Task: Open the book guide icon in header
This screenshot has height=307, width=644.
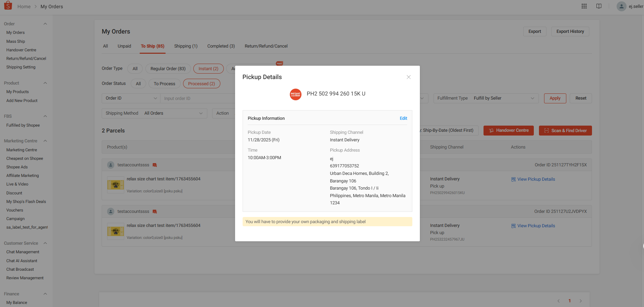Action: pyautogui.click(x=599, y=6)
